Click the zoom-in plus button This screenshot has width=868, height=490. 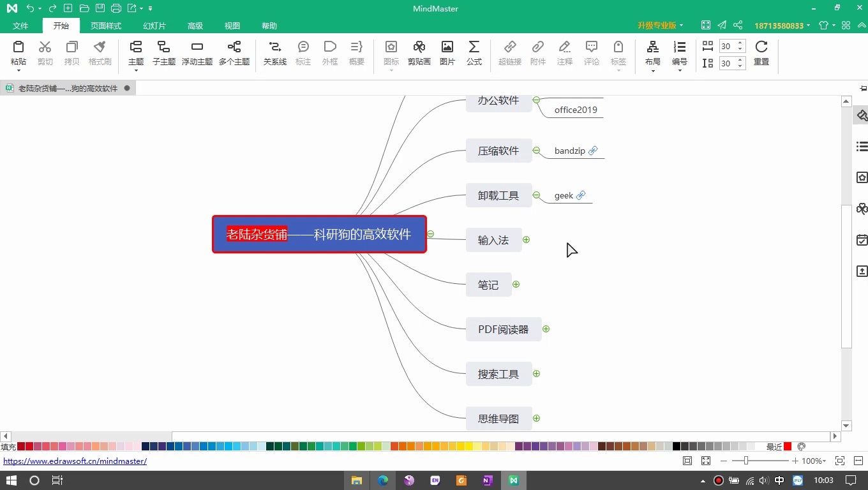tap(795, 461)
